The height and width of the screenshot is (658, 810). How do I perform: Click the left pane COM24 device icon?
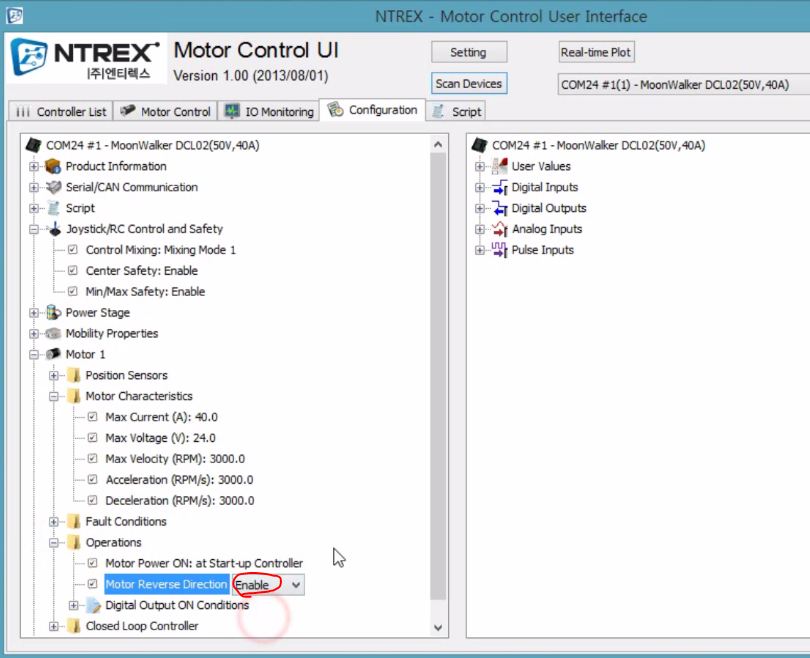click(34, 145)
